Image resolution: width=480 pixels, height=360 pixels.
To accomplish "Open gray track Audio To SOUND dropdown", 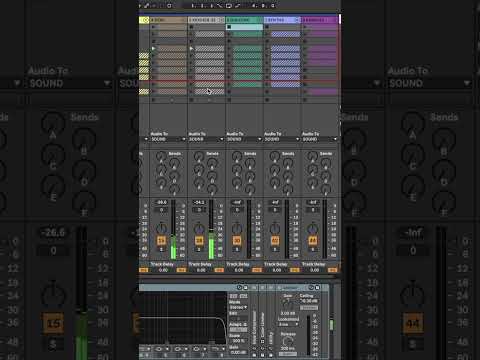I will click(x=206, y=139).
